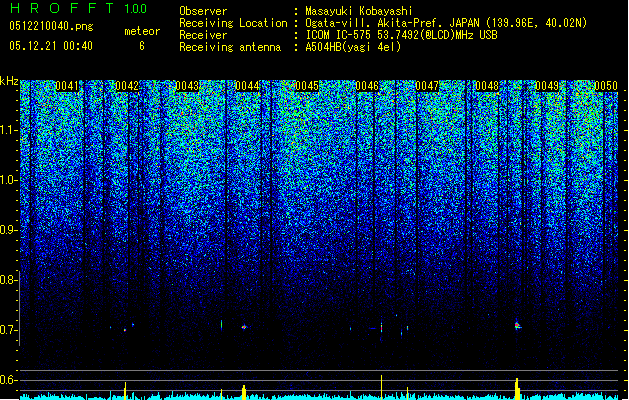The image size is (629, 400).
Task: Click the yellow power spike below 0042
Action: (125, 390)
